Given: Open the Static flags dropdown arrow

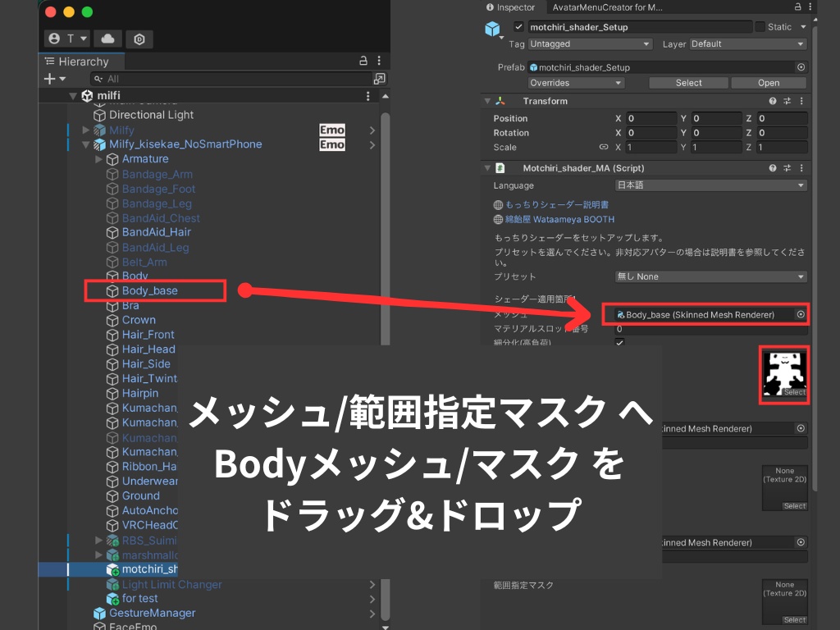Looking at the screenshot, I should 803,27.
